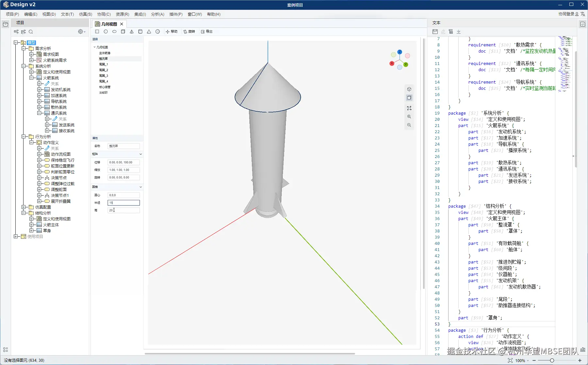Click the 名称 name input field
This screenshot has height=365, width=588.
[x=124, y=146]
